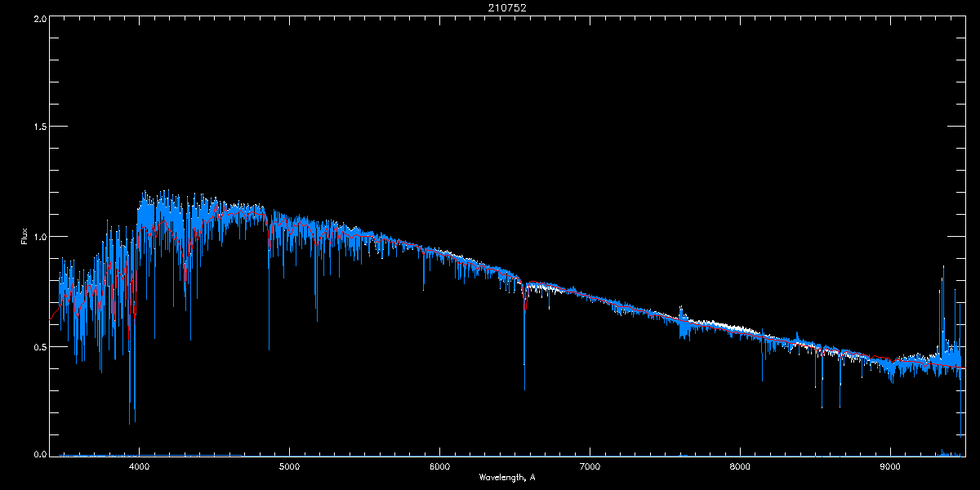Click the 0.0 flux tick label

click(39, 455)
